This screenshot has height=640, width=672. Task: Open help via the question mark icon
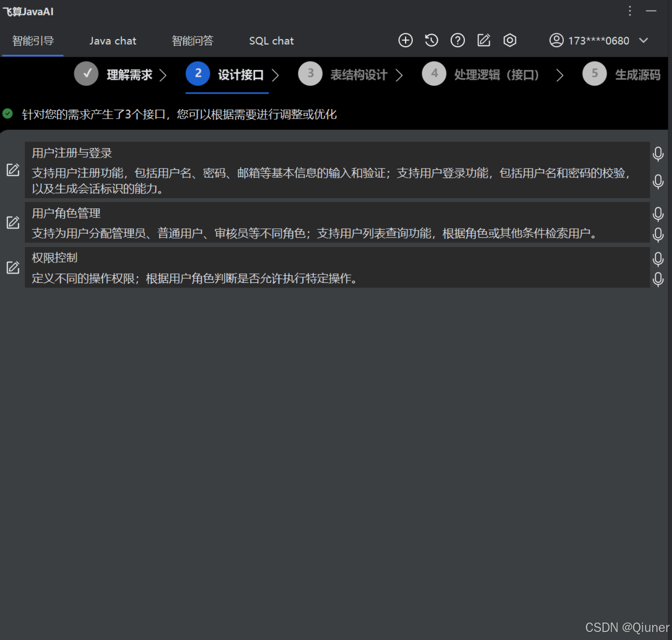457,40
